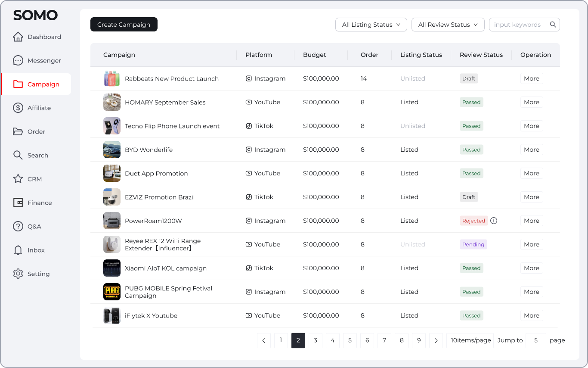Viewport: 588px width, 368px height.
Task: Click the Q&A question mark icon
Action: tap(18, 227)
